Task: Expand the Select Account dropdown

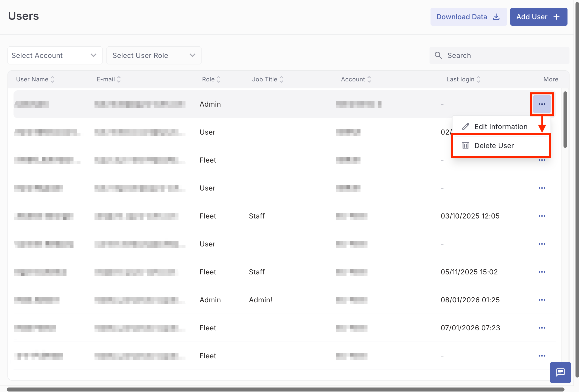Action: [x=55, y=55]
